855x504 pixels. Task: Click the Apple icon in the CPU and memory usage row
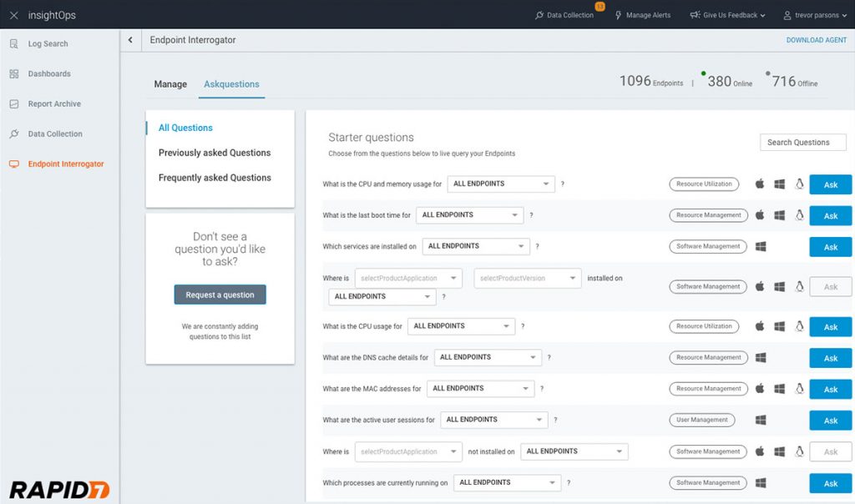(x=760, y=184)
